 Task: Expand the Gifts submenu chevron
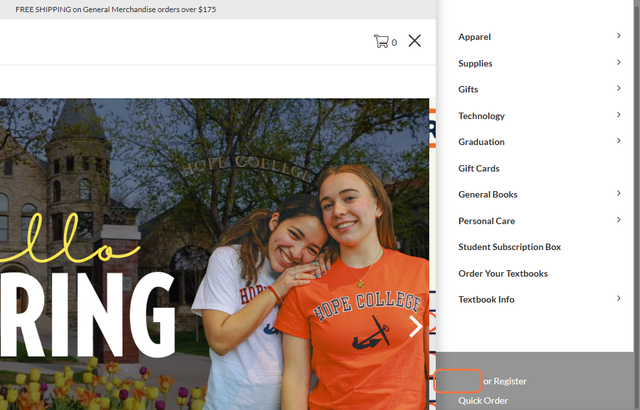619,88
